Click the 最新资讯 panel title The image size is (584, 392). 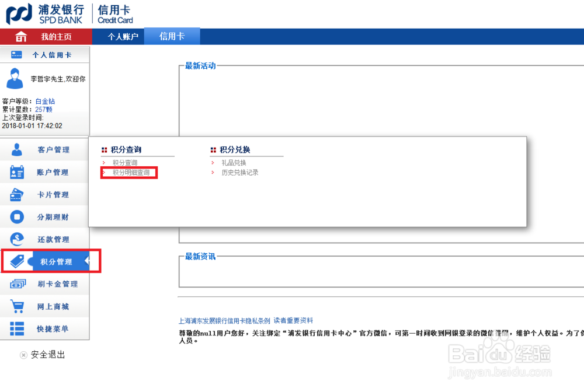[x=200, y=256]
